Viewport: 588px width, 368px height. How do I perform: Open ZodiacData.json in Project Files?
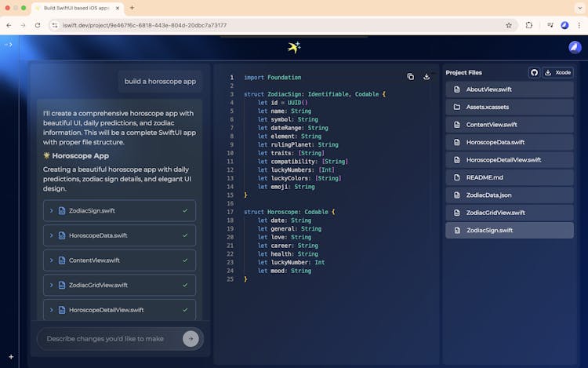[x=510, y=195]
